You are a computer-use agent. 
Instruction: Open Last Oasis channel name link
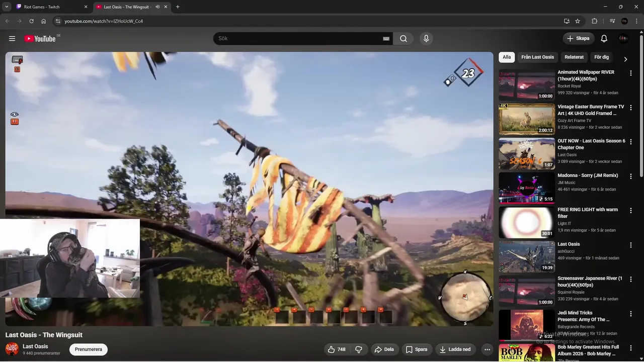(35, 346)
